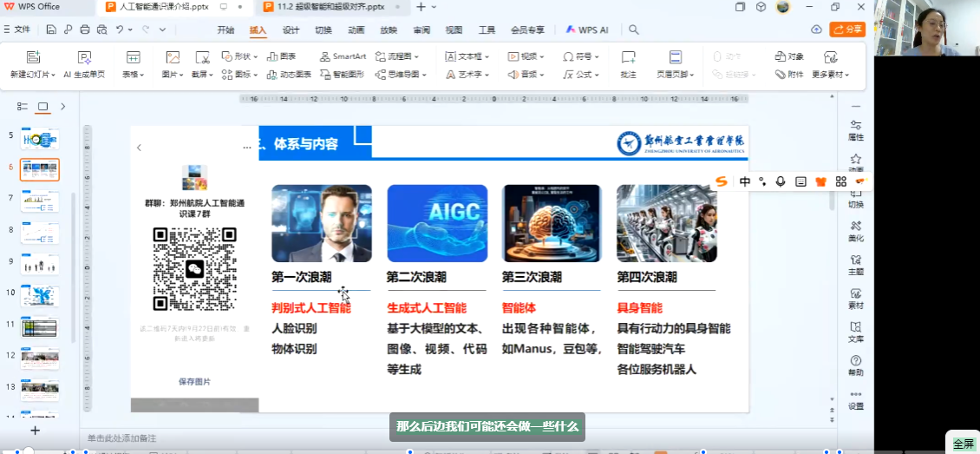Switch to the 设计 design ribbon tab
980x454 pixels.
(x=291, y=30)
